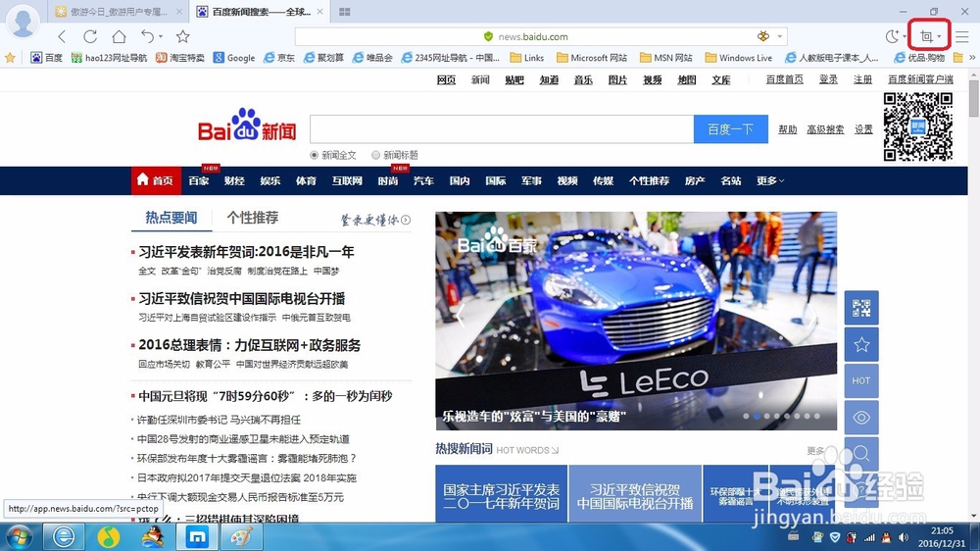Click the undo closed tab arrow icon
The width and height of the screenshot is (980, 551).
(148, 36)
